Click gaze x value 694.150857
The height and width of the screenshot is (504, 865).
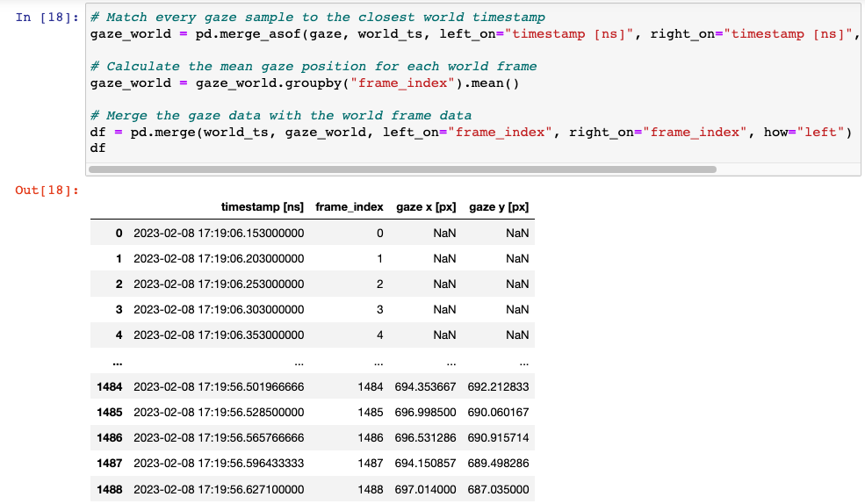pos(425,464)
